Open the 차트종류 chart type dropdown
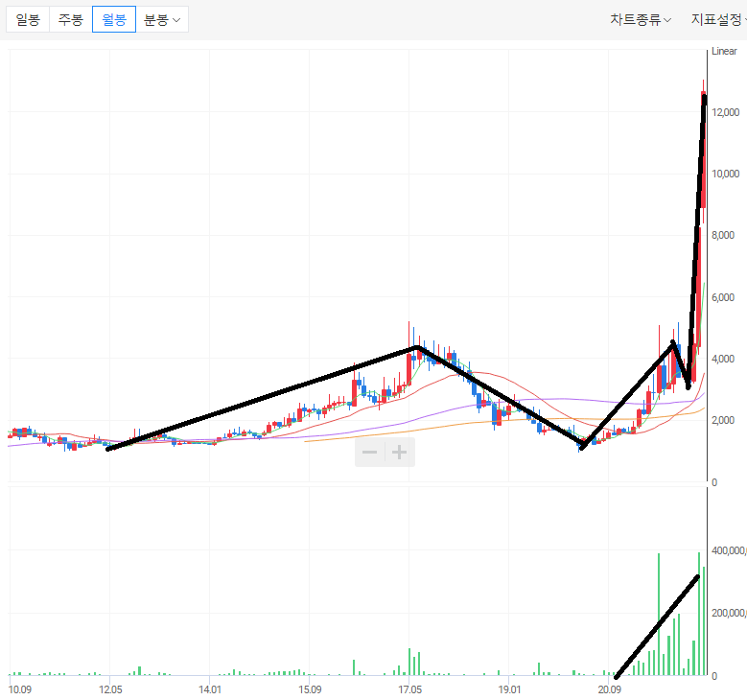The image size is (747, 700). click(x=641, y=19)
